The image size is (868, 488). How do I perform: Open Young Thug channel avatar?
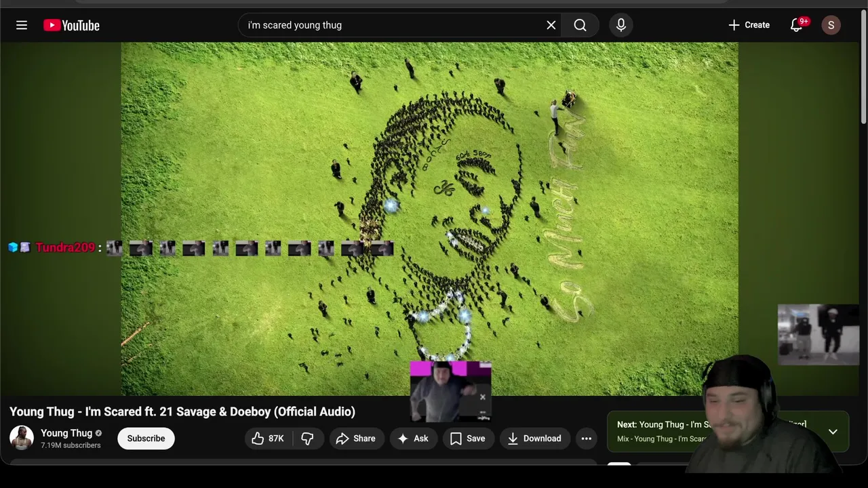pyautogui.click(x=22, y=438)
